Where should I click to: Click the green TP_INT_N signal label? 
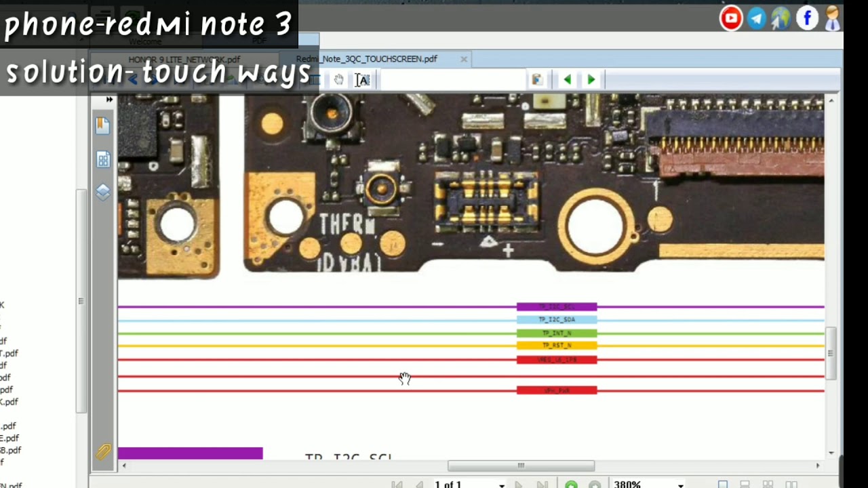[x=557, y=333]
